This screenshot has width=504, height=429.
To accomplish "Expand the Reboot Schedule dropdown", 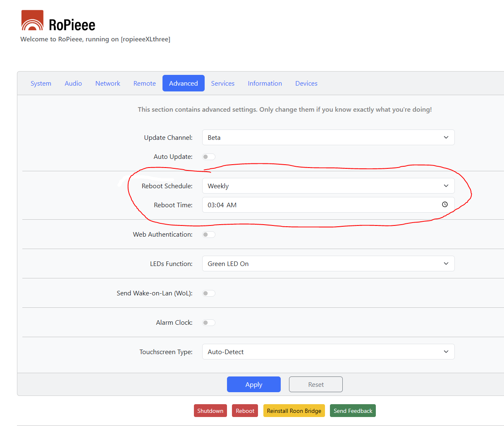I will click(x=328, y=186).
